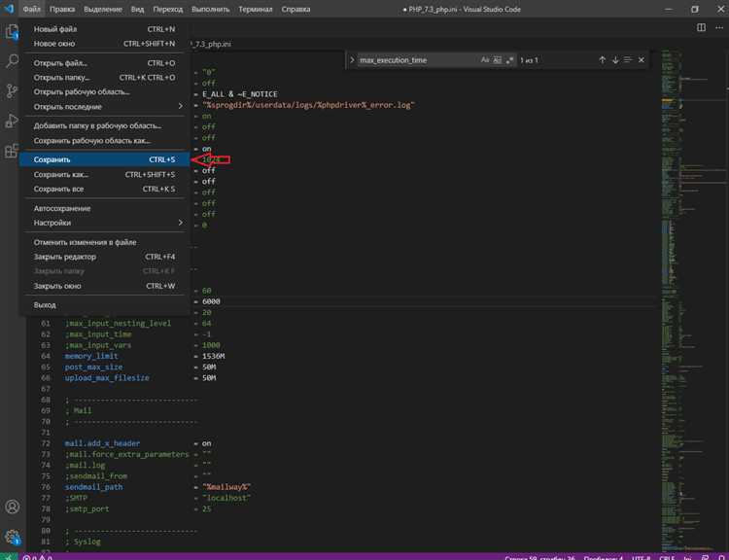The height and width of the screenshot is (560, 729).
Task: Choose Новое окно in File menu
Action: [105, 43]
